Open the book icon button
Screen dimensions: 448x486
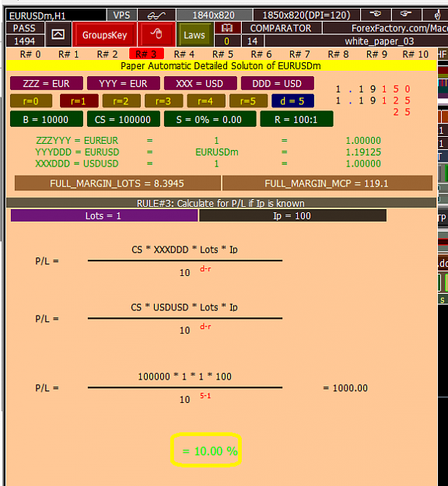(x=227, y=28)
